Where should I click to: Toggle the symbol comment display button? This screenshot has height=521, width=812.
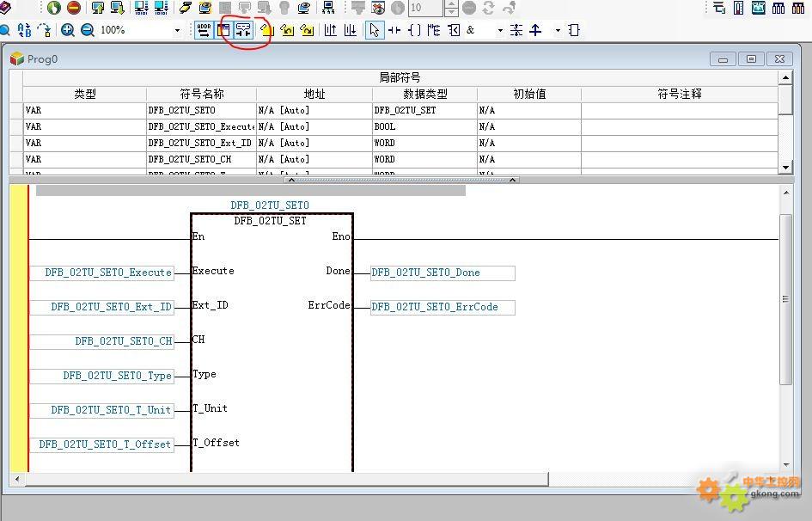click(x=243, y=30)
